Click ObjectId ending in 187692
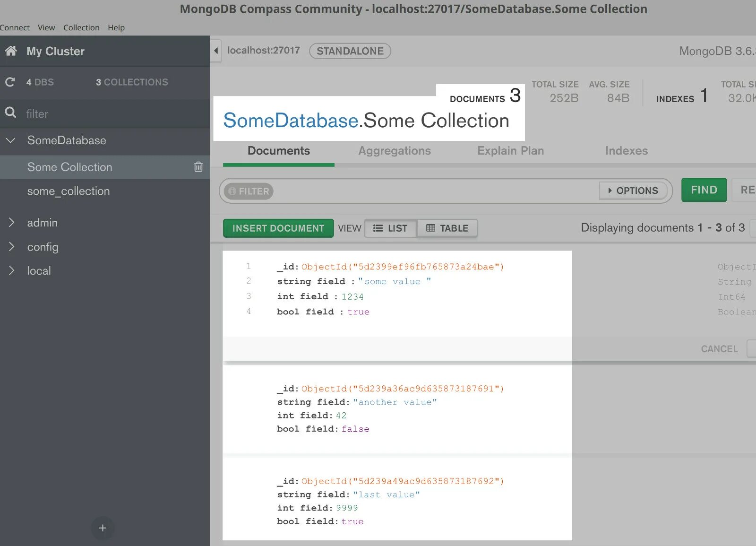Screen dimensions: 756x546 point(403,481)
